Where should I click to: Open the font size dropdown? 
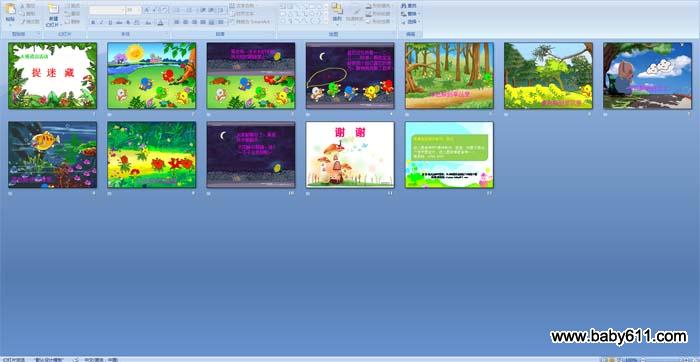[133, 9]
